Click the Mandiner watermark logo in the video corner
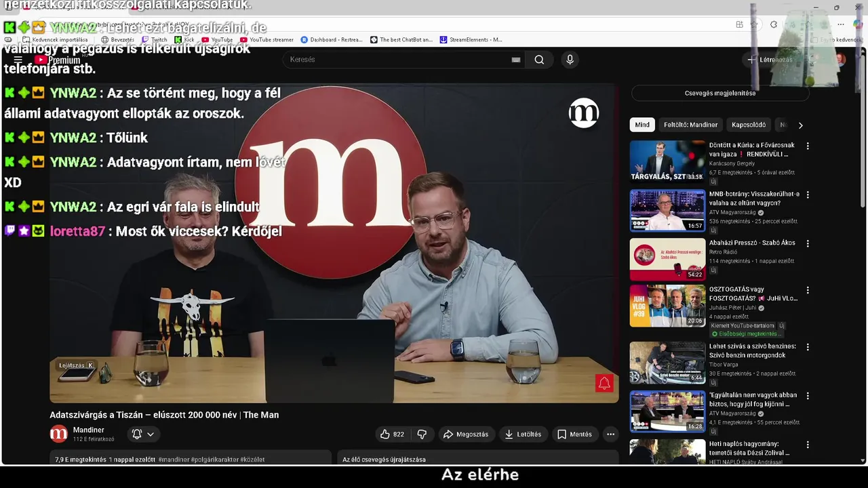 coord(584,113)
